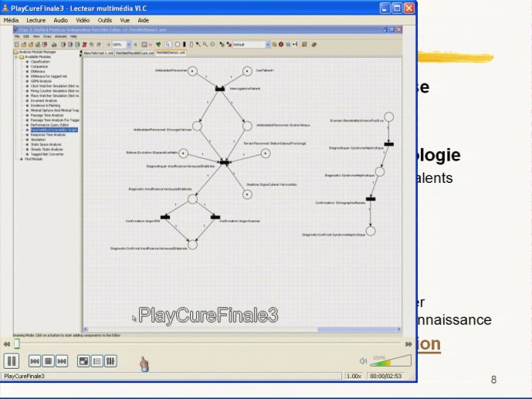Select Steady State Analysis module
Screen dimensions: 532x399
[47, 149]
